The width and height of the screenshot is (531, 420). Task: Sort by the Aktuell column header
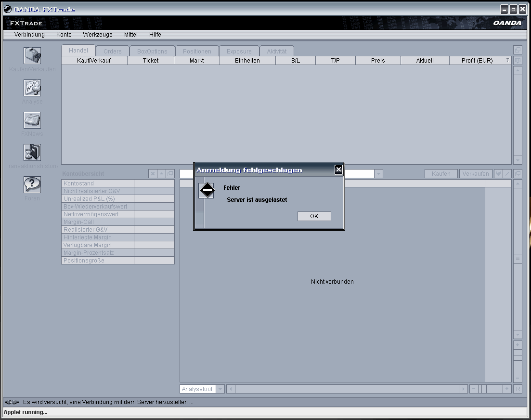pyautogui.click(x=425, y=61)
